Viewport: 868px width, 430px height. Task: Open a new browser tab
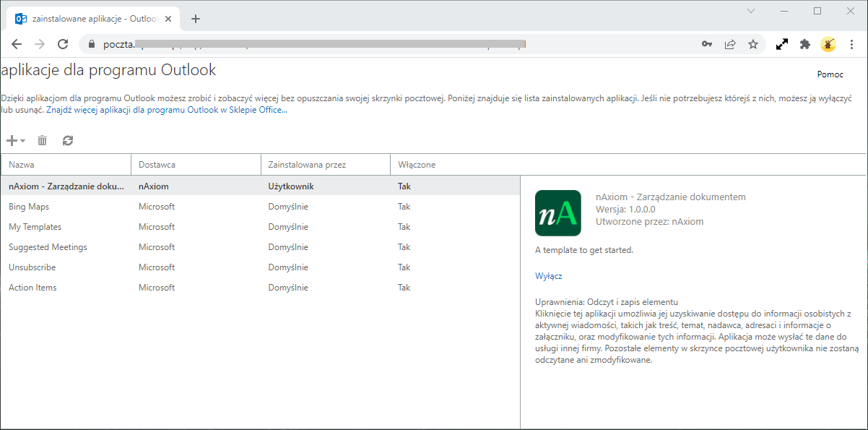tap(196, 19)
